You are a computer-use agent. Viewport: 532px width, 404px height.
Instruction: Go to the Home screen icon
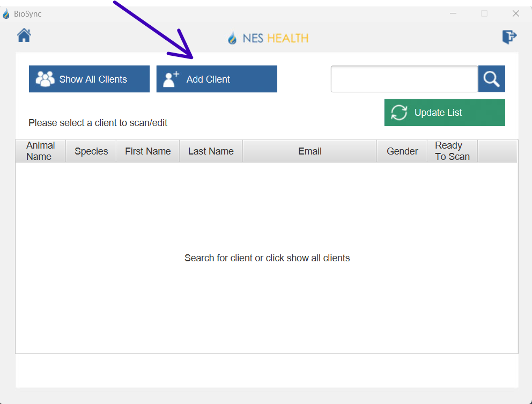click(x=24, y=35)
